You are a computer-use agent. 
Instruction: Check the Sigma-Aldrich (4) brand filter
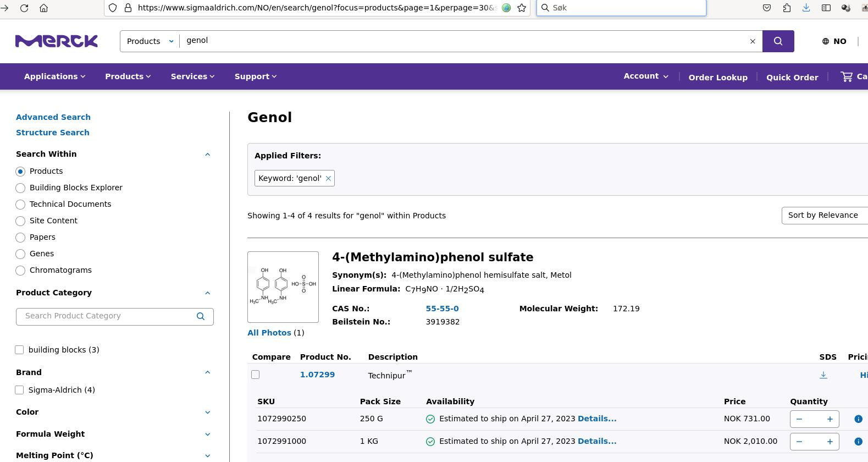click(19, 390)
